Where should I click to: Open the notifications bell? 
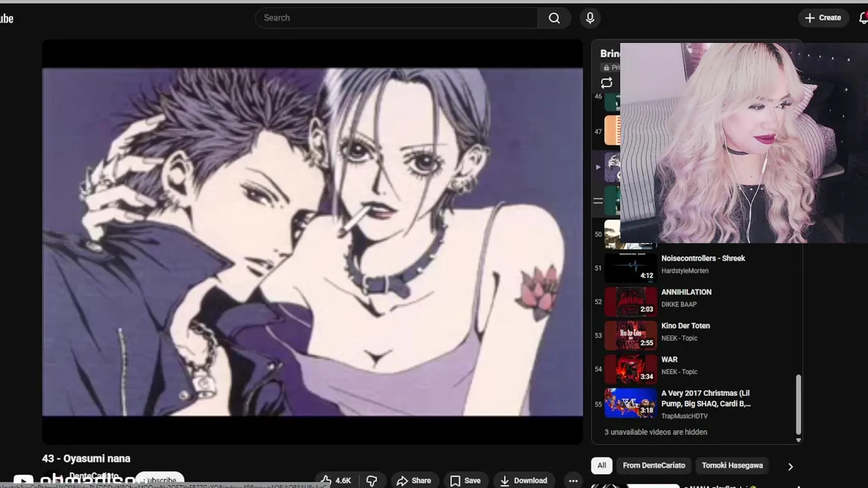click(863, 18)
